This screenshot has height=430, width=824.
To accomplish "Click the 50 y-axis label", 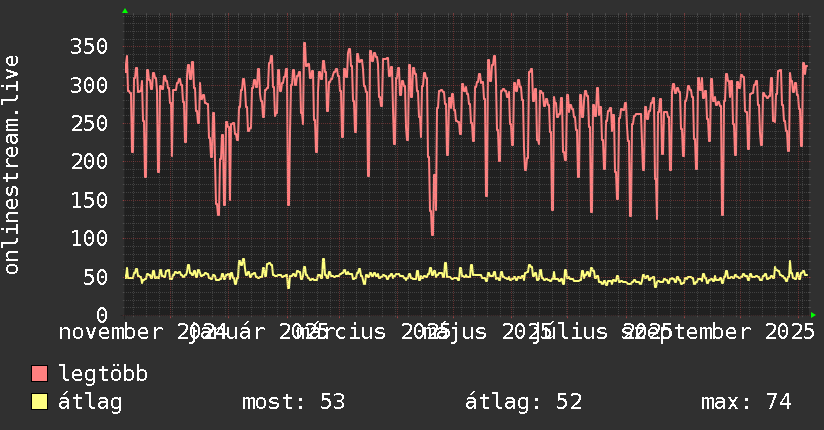I will (x=95, y=277).
